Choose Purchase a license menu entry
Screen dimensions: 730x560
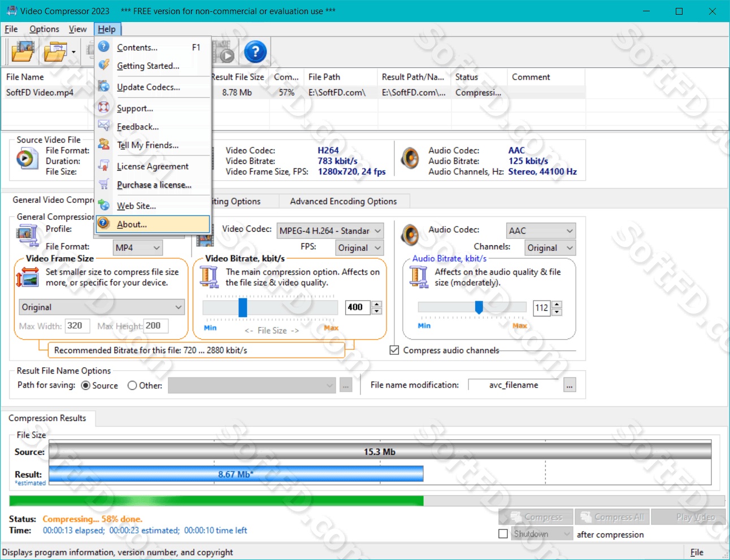click(x=153, y=185)
